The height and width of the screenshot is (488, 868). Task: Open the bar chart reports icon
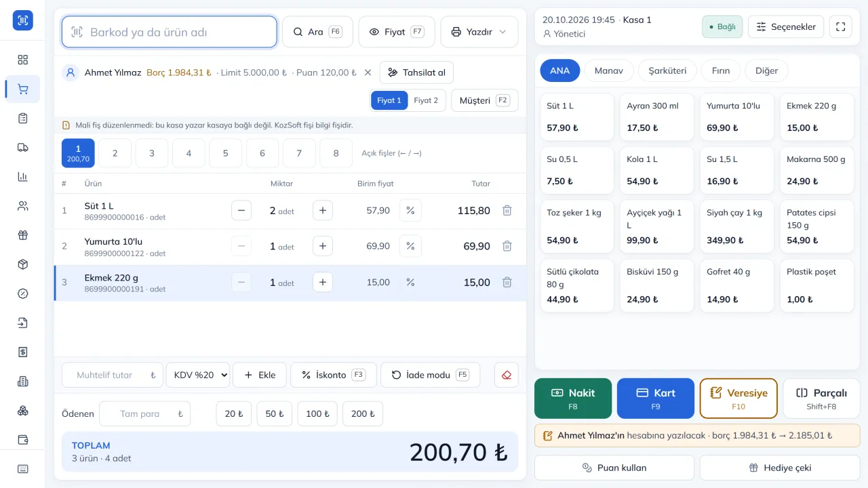point(23,176)
